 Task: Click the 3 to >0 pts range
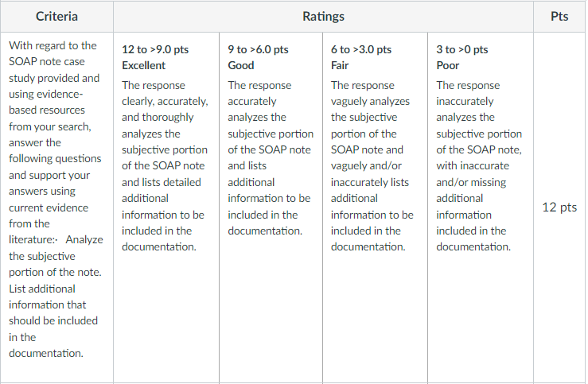(x=462, y=49)
